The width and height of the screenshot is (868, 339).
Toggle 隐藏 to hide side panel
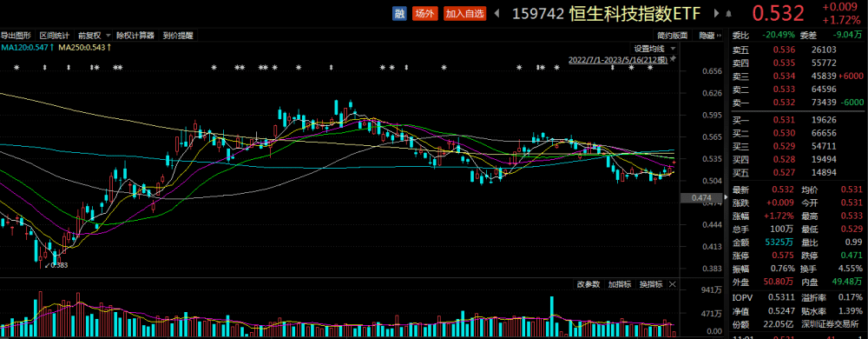tap(710, 36)
